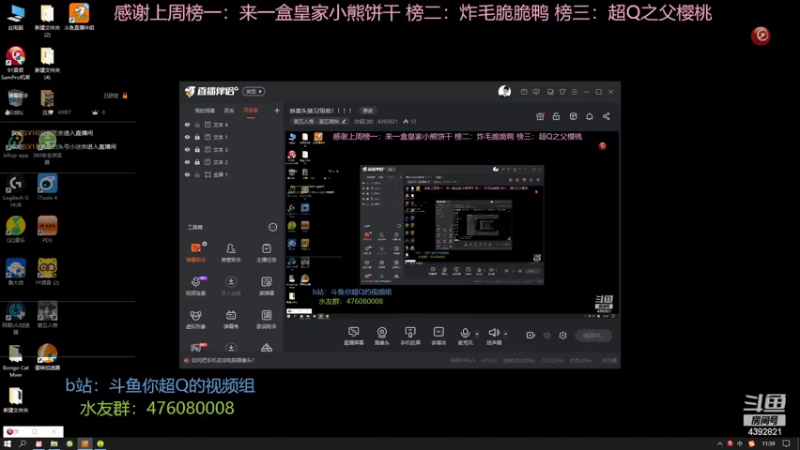
Task: Open the gift box icon
Action: pyautogui.click(x=540, y=116)
